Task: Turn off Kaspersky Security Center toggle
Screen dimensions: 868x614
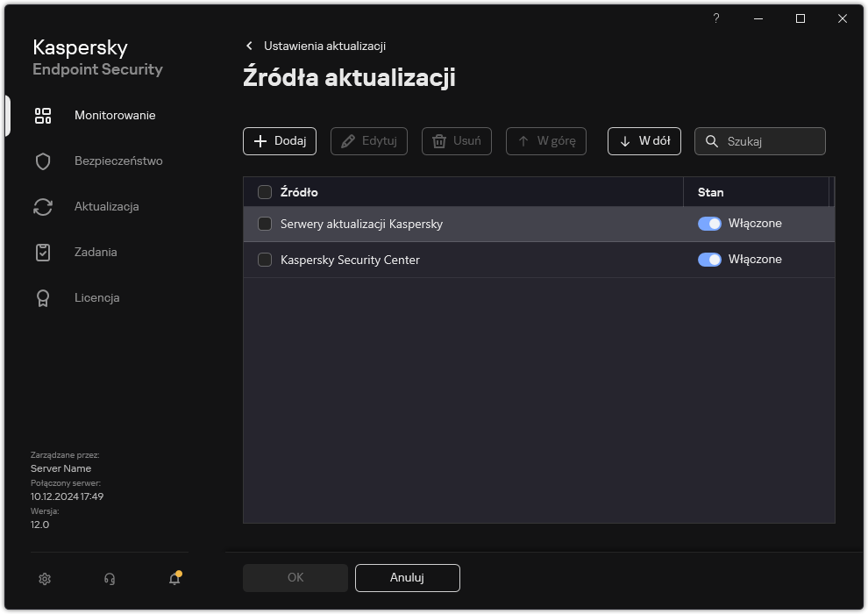Action: click(709, 260)
